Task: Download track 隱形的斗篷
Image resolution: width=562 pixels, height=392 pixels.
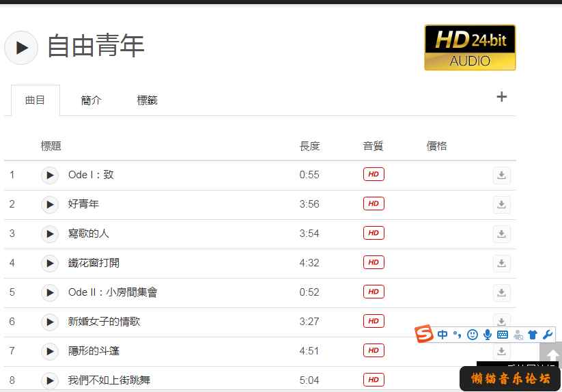Action: coord(501,351)
